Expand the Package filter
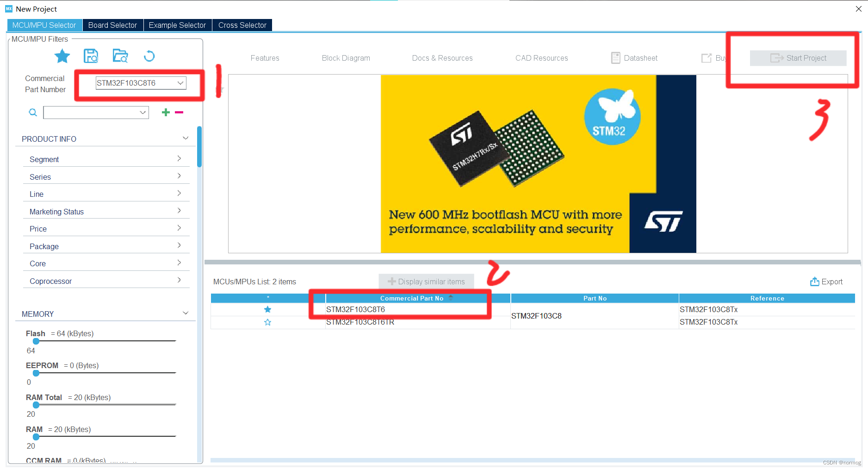 [179, 246]
